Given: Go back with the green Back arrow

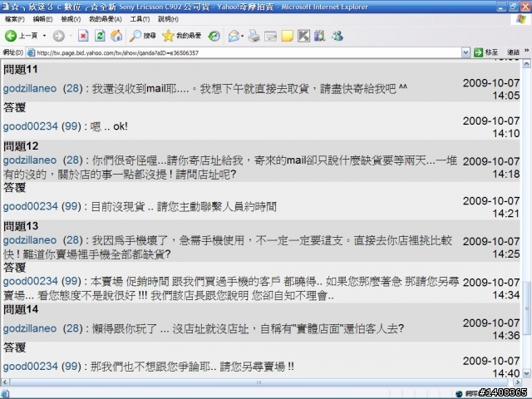Looking at the screenshot, I should pos(11,36).
